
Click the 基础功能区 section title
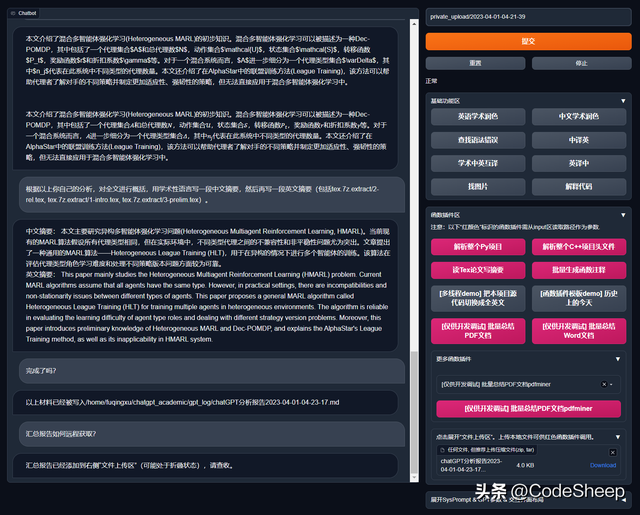point(445,101)
